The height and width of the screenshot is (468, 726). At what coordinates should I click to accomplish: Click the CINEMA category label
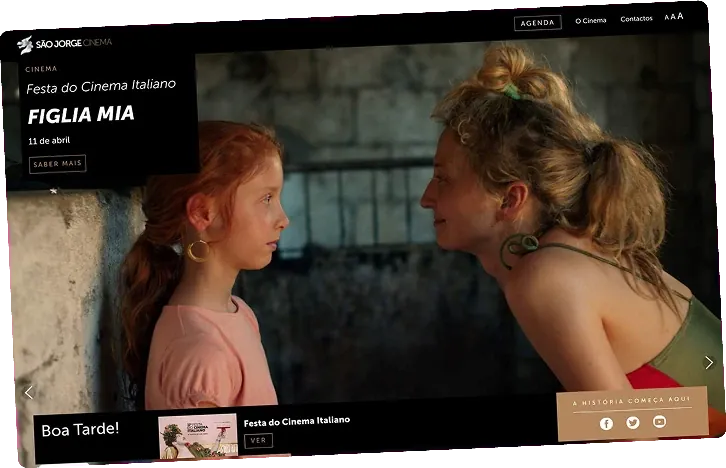point(41,69)
